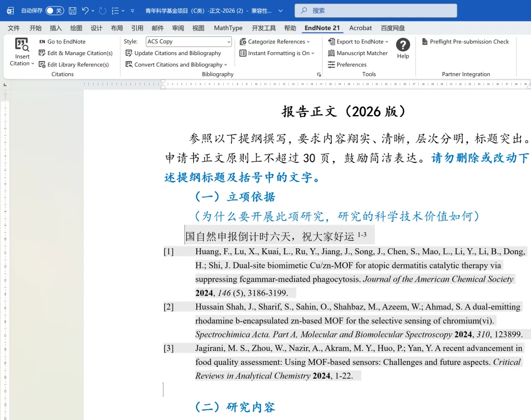Open Convert Citations and Bibliography menu
This screenshot has width=531, height=420.
176,65
